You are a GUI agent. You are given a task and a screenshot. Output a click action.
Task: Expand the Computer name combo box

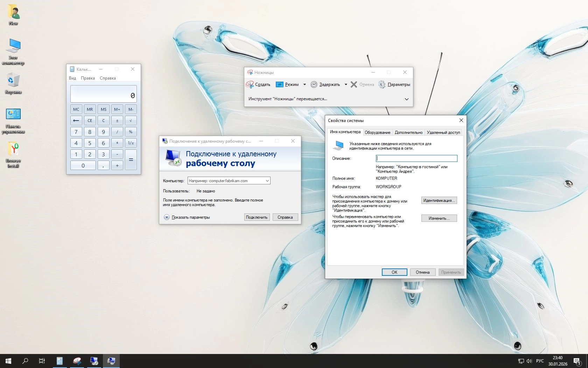pos(267,181)
